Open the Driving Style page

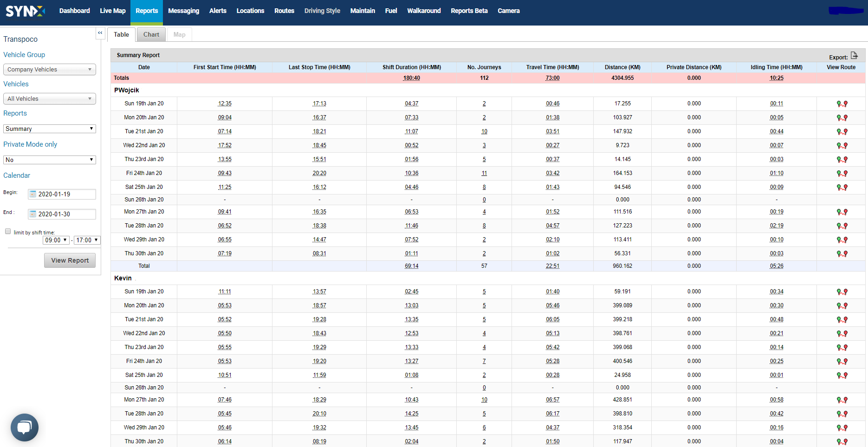coord(322,11)
